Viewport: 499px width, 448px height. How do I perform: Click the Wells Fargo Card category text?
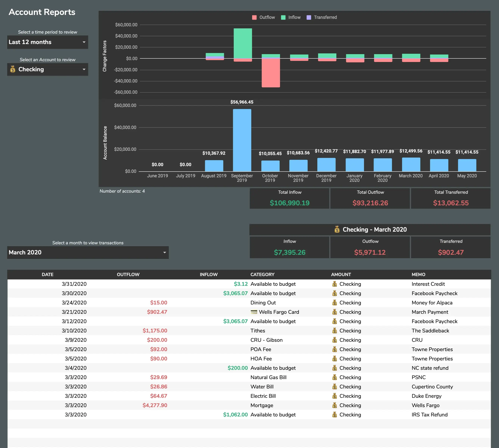coord(279,312)
